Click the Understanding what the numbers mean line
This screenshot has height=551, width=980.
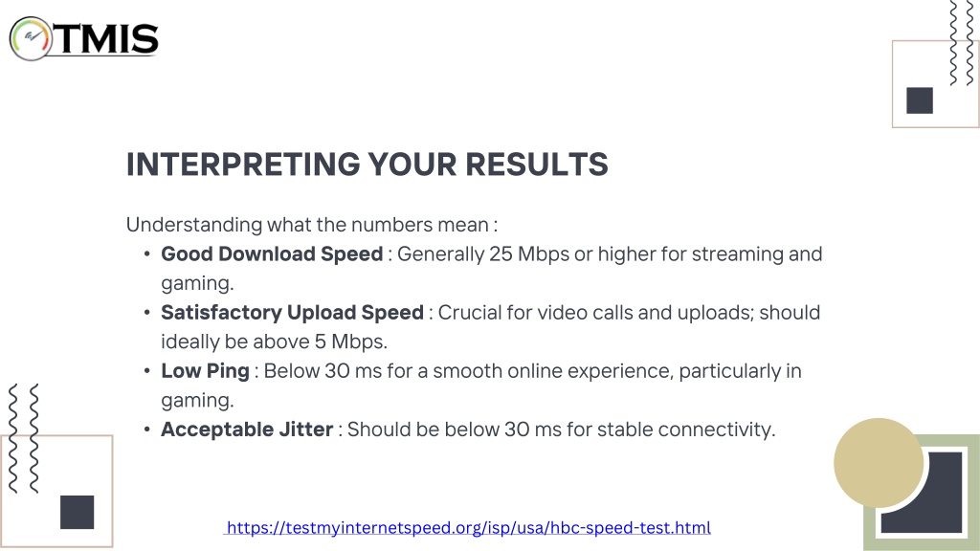[x=312, y=225]
